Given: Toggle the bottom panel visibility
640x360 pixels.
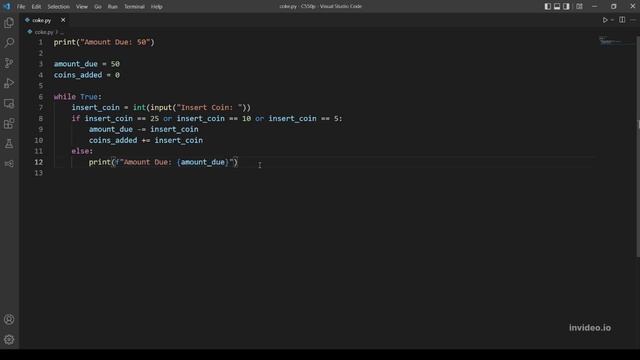Looking at the screenshot, I should pyautogui.click(x=557, y=6).
